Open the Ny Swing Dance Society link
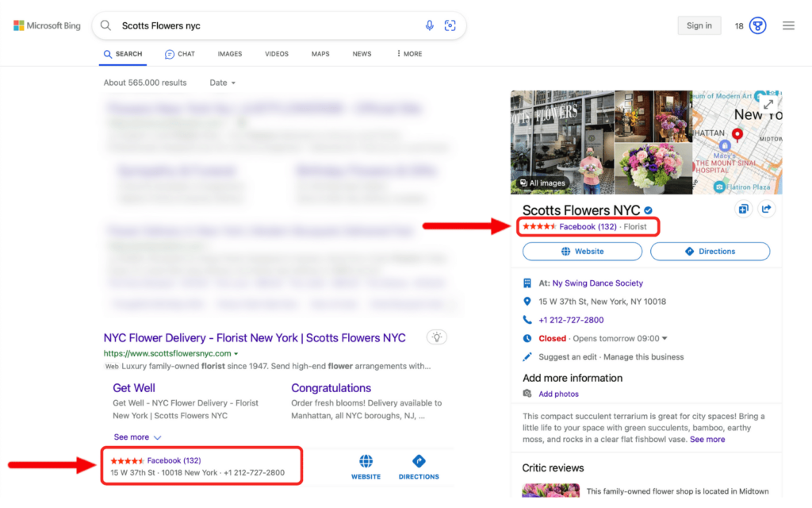The height and width of the screenshot is (508, 812). (597, 283)
